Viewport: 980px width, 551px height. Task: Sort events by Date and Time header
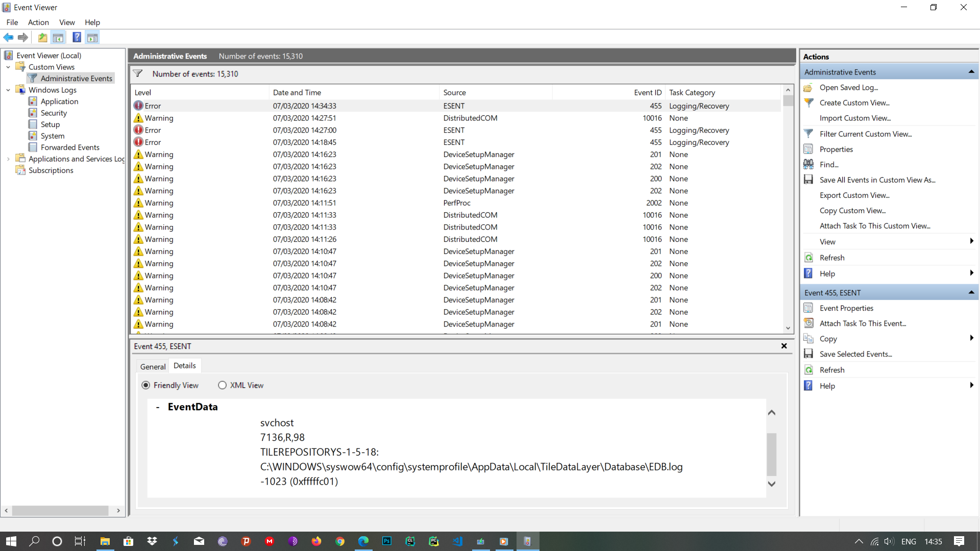point(354,92)
